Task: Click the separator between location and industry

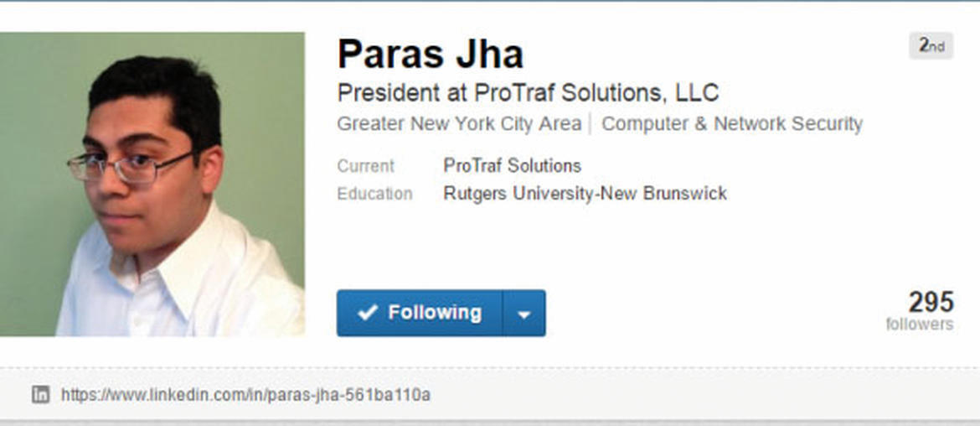Action: tap(591, 124)
